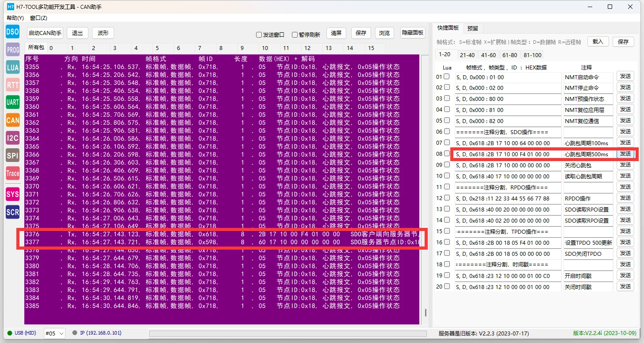Open the SYS settings tool
Viewport: 644px width, 343px height.
click(13, 194)
